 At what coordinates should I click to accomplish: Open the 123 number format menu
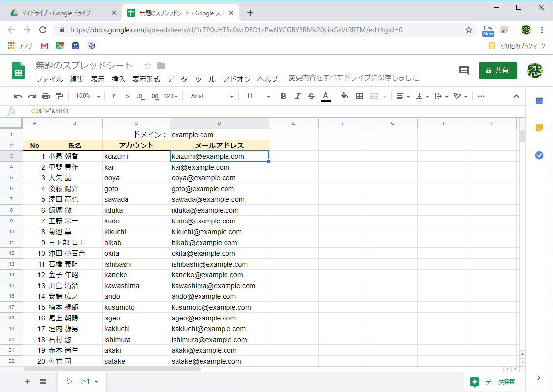click(169, 96)
